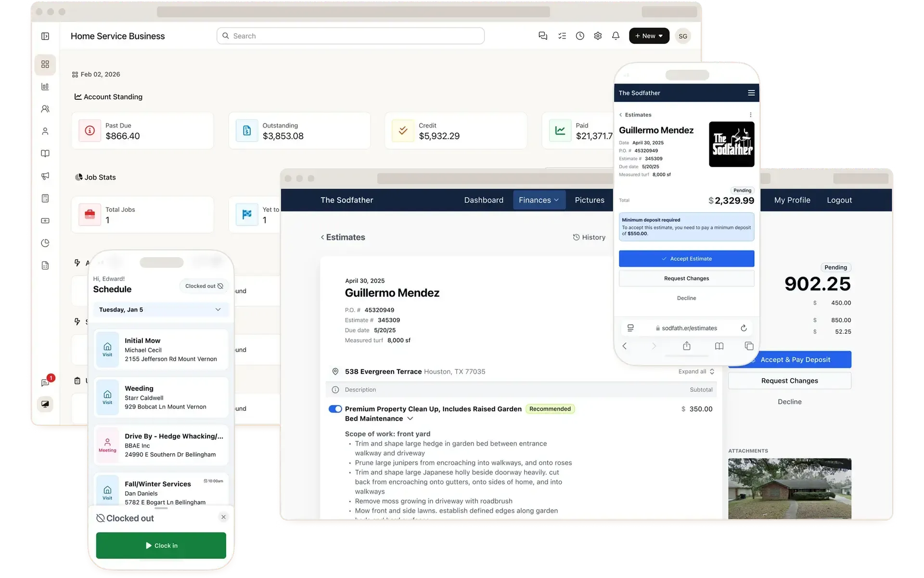Click inside the Search field
This screenshot has width=924, height=578.
(350, 36)
